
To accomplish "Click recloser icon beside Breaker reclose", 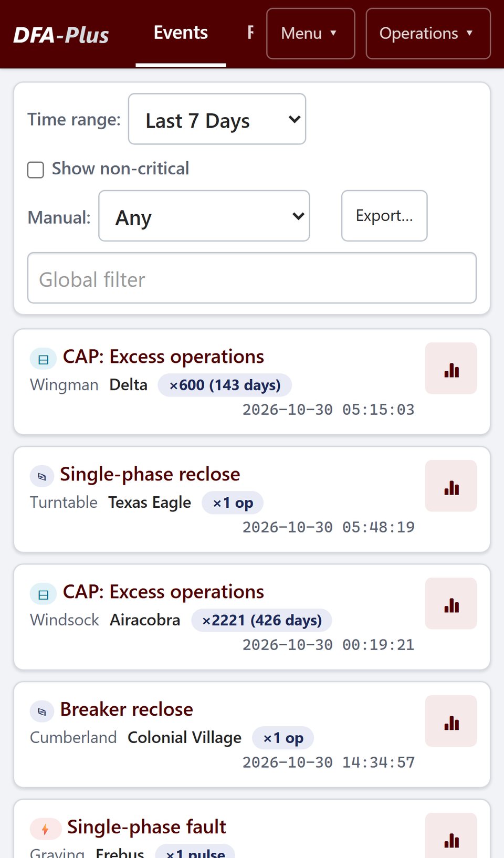I will coord(42,712).
